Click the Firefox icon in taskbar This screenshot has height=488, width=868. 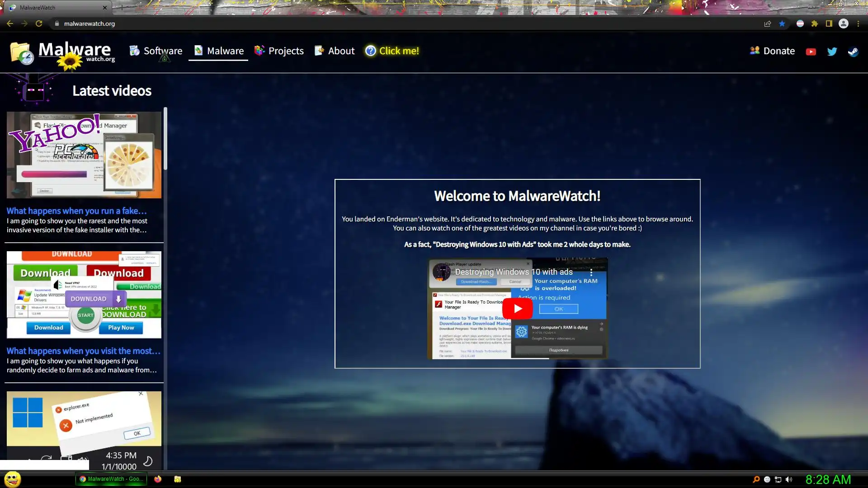158,479
